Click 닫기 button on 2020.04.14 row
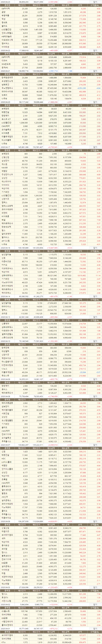The height and width of the screenshot is (644, 102). pos(95,296)
